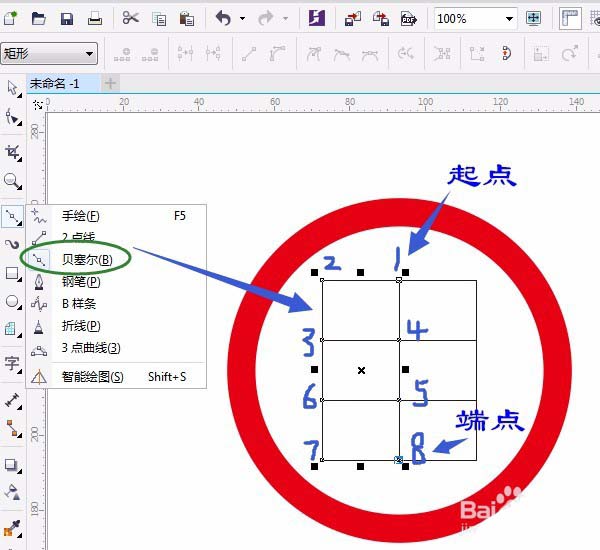Image resolution: width=600 pixels, height=550 pixels.
Task: Print the document
Action: coord(95,18)
